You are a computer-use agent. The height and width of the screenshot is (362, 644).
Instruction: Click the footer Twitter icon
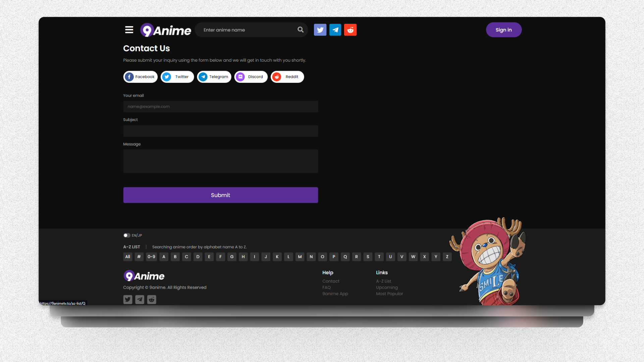(128, 299)
